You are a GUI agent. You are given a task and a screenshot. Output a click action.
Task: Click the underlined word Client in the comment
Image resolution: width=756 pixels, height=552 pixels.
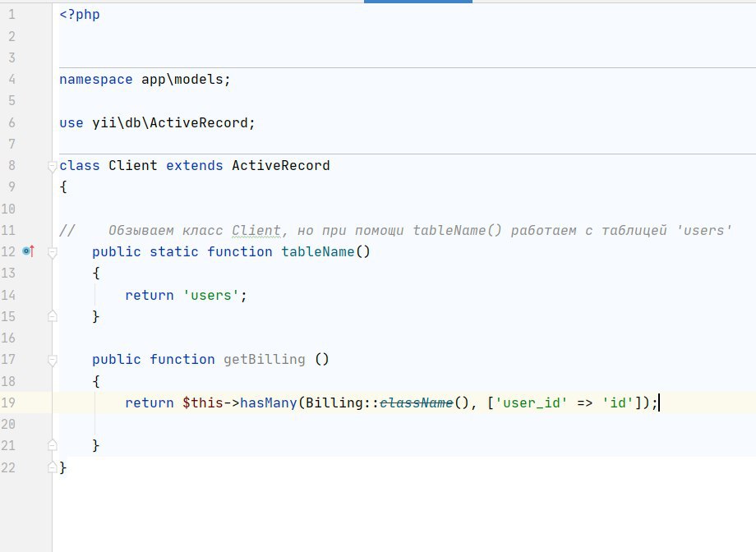pos(256,231)
